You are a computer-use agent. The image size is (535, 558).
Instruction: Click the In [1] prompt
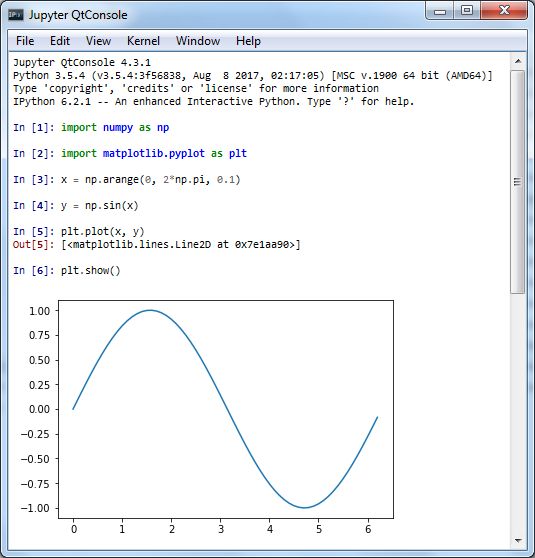pos(33,127)
